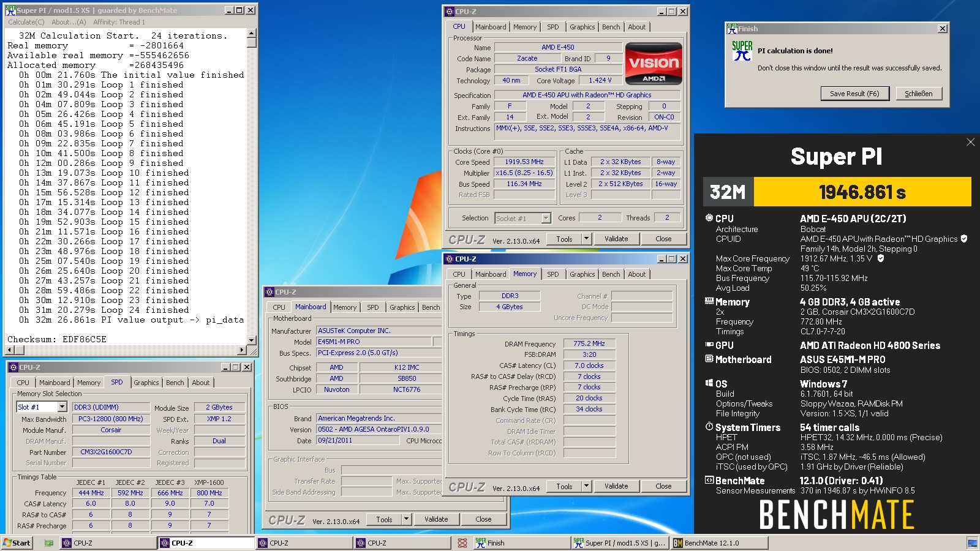Click the Super PI window title icon

click(10, 10)
